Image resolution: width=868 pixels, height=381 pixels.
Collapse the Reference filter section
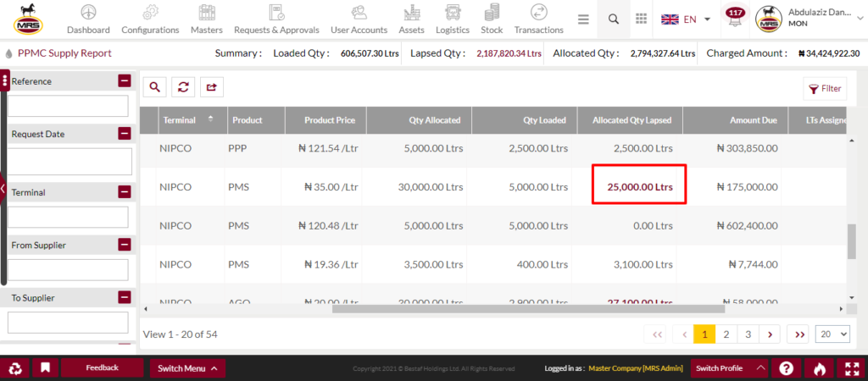coord(125,81)
